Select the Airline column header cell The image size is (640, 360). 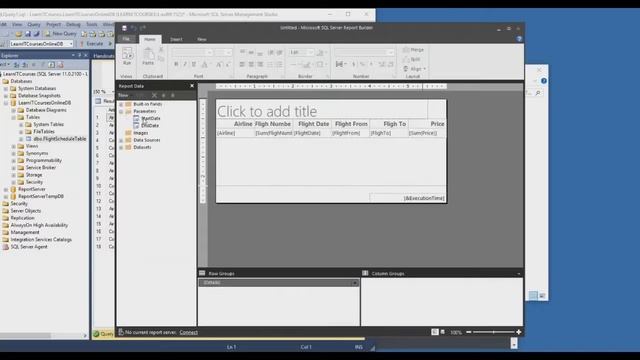tap(235, 124)
